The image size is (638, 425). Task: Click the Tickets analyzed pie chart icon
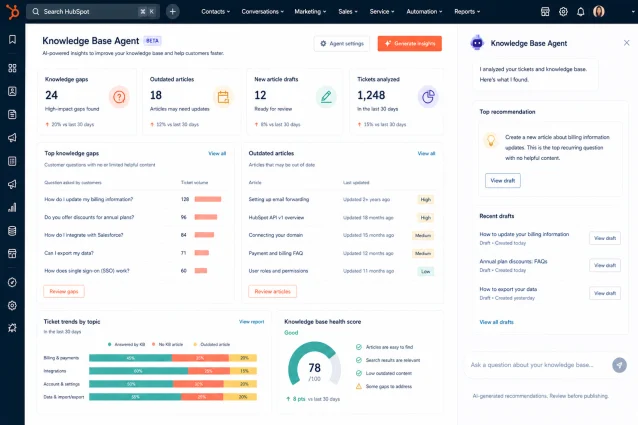click(x=428, y=97)
